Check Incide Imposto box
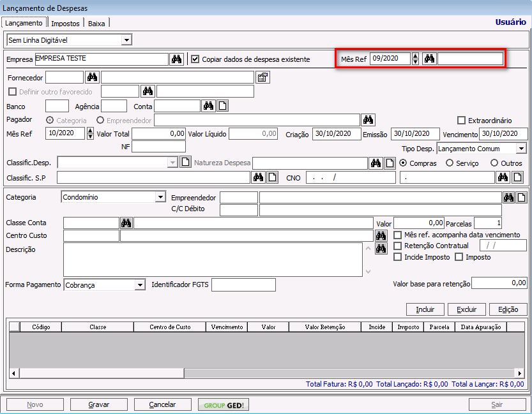 (397, 257)
